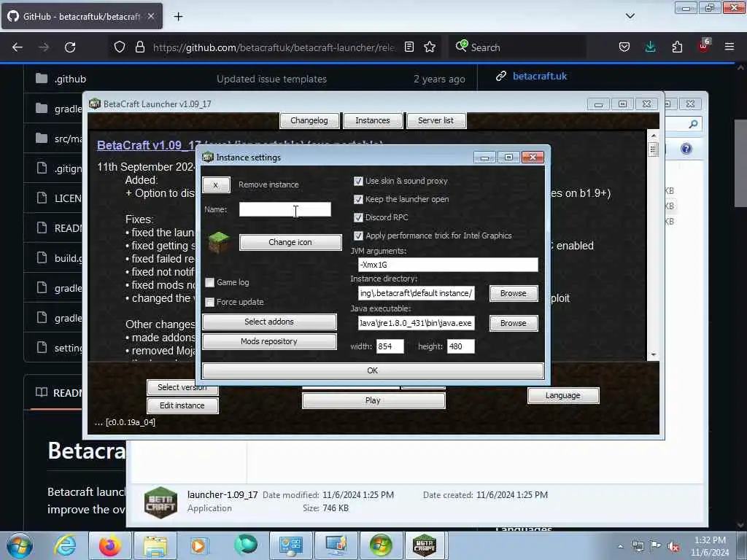
Task: Open Windows Explorer from the taskbar
Action: pos(155,545)
